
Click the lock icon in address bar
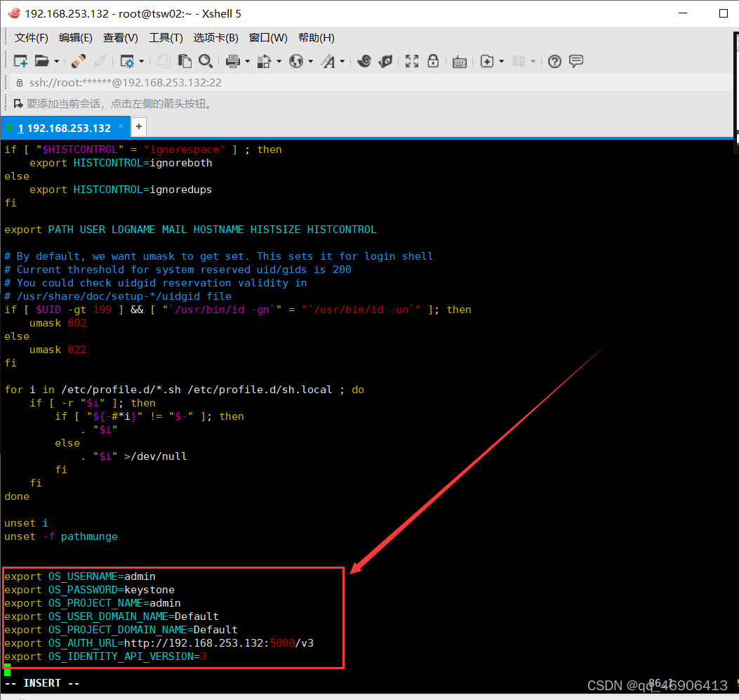coord(20,83)
